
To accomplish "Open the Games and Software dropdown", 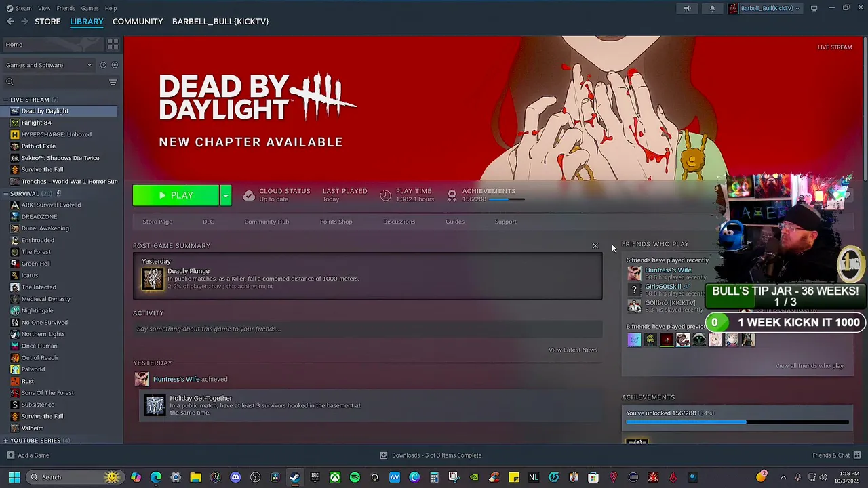I will pyautogui.click(x=48, y=65).
